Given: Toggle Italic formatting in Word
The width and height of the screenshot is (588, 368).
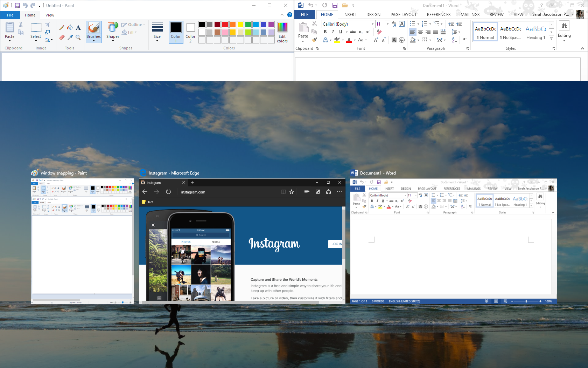Looking at the screenshot, I should (x=333, y=32).
